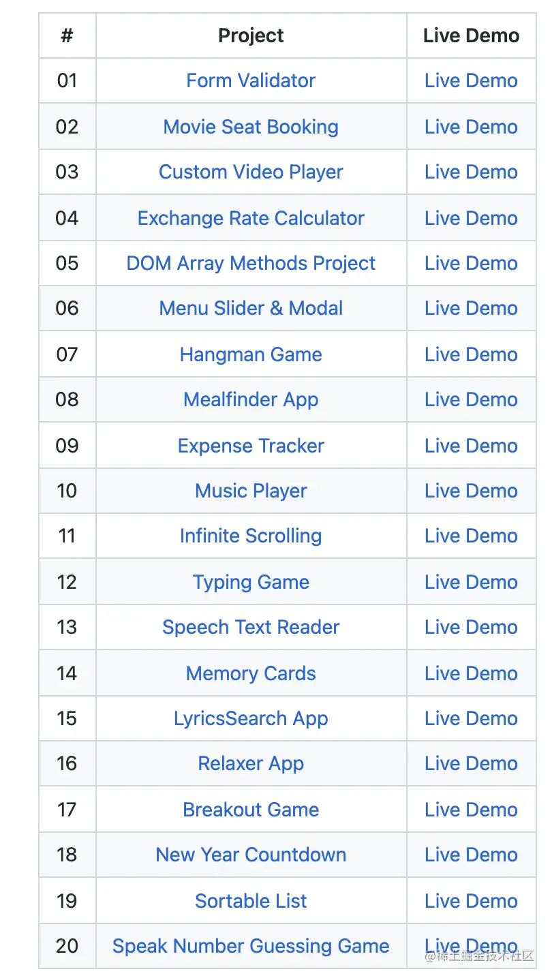
Task: Launch Live Demo for Breakout Game
Action: pyautogui.click(x=471, y=810)
